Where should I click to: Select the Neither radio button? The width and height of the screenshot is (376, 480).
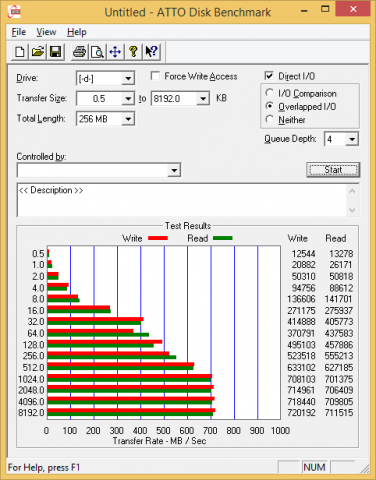click(x=269, y=119)
